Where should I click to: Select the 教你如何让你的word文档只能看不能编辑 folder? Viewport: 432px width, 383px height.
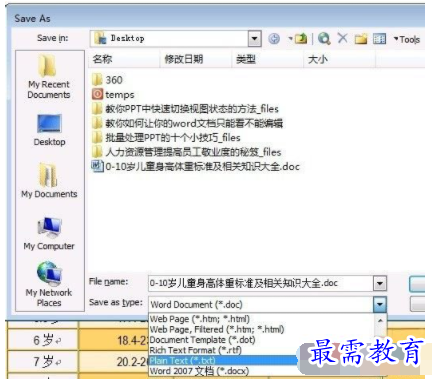click(187, 123)
